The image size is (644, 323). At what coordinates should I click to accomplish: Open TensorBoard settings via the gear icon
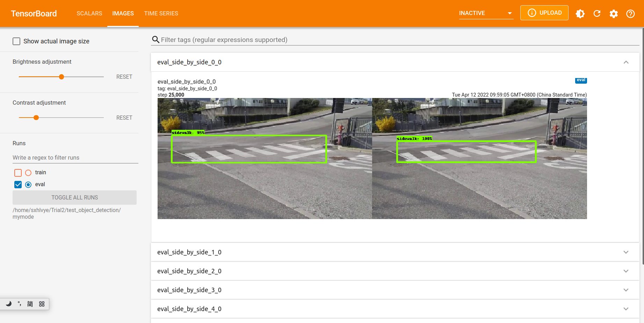[614, 14]
